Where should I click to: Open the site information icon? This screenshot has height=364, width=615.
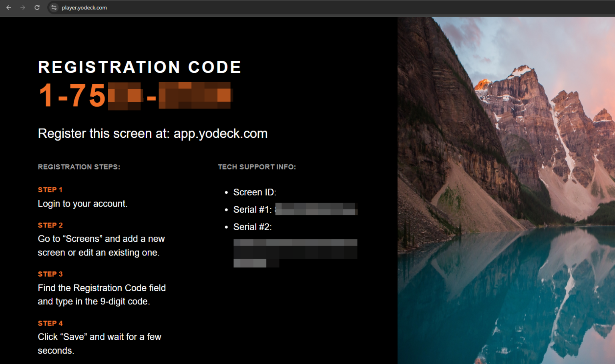coord(54,8)
